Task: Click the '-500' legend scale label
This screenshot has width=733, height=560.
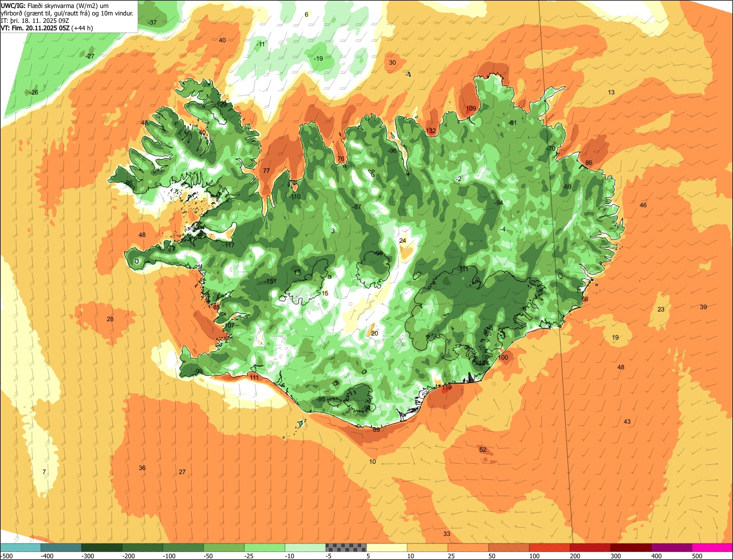Action: [6, 556]
